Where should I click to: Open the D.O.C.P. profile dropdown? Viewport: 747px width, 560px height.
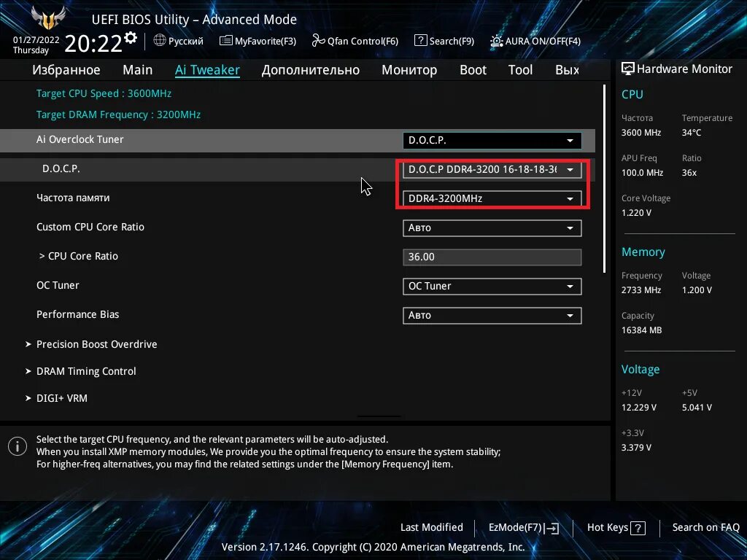(x=492, y=169)
